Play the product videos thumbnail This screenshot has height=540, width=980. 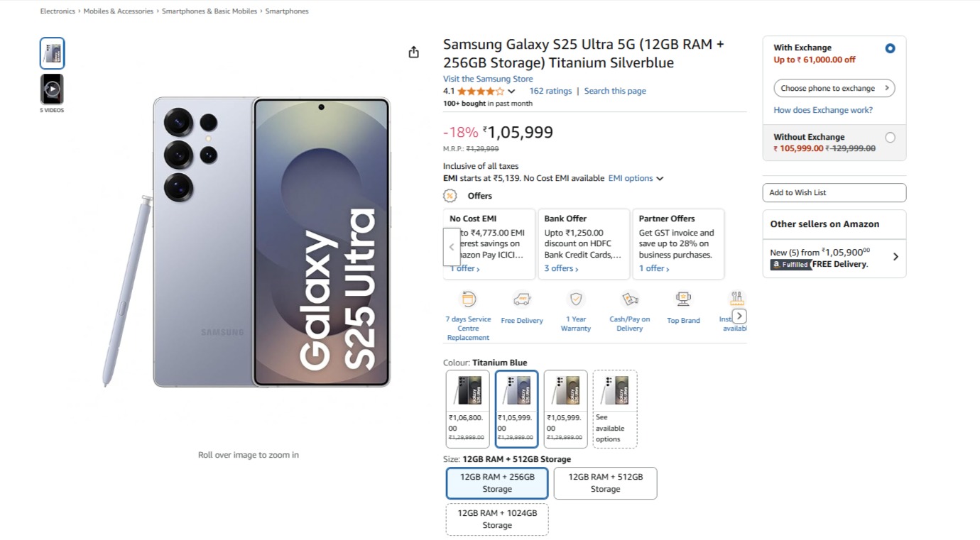[x=52, y=89]
